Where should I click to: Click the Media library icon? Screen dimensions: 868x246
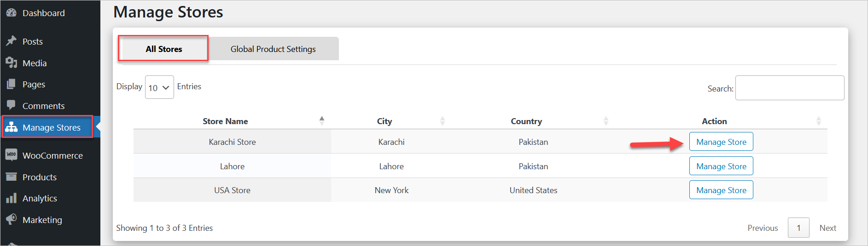pos(12,63)
